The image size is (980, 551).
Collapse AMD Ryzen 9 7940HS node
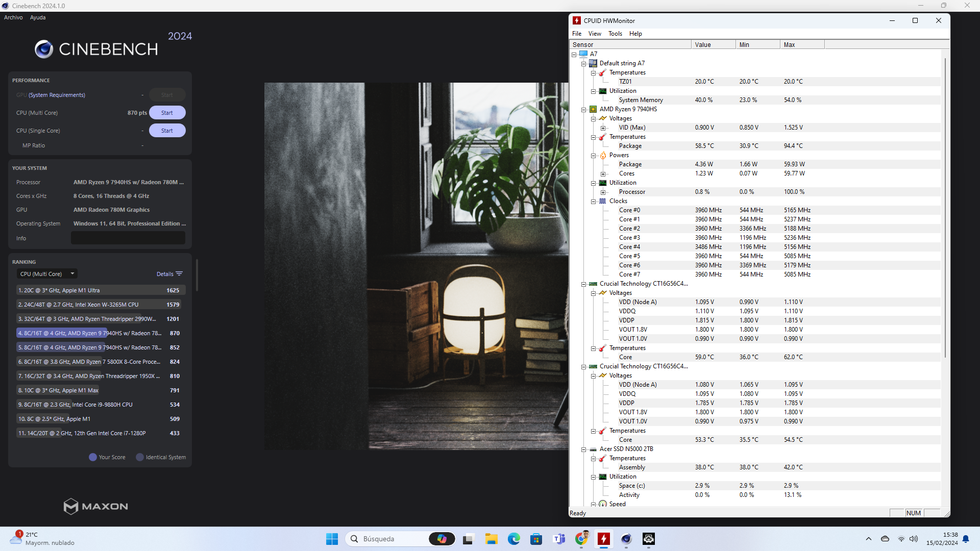click(x=583, y=109)
